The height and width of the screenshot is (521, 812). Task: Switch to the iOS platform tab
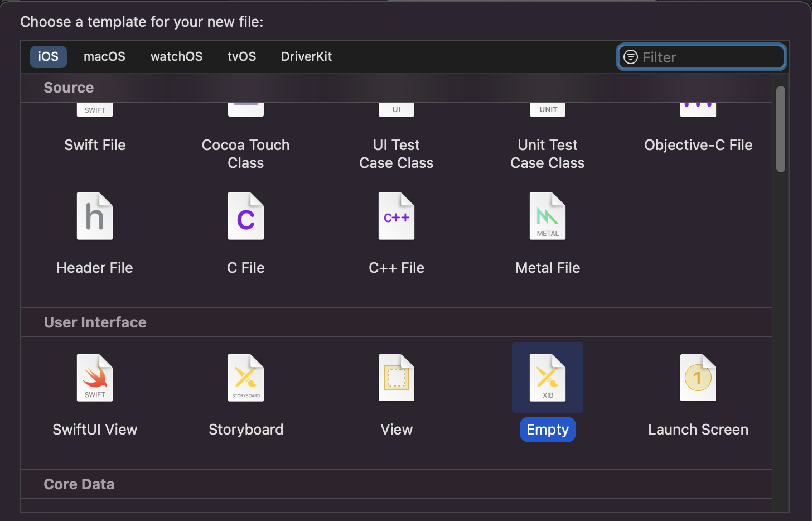point(49,56)
